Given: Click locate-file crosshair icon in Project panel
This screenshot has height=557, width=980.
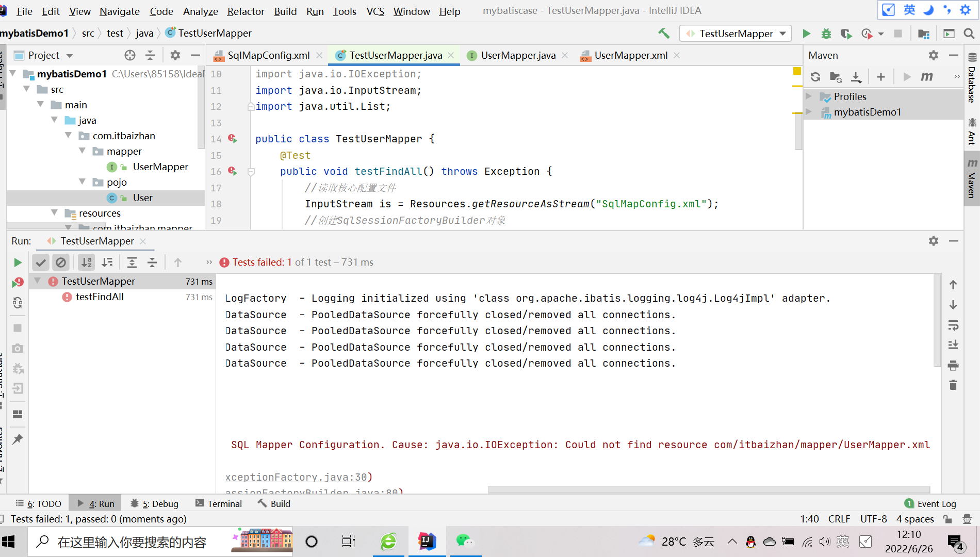Looking at the screenshot, I should pyautogui.click(x=130, y=55).
